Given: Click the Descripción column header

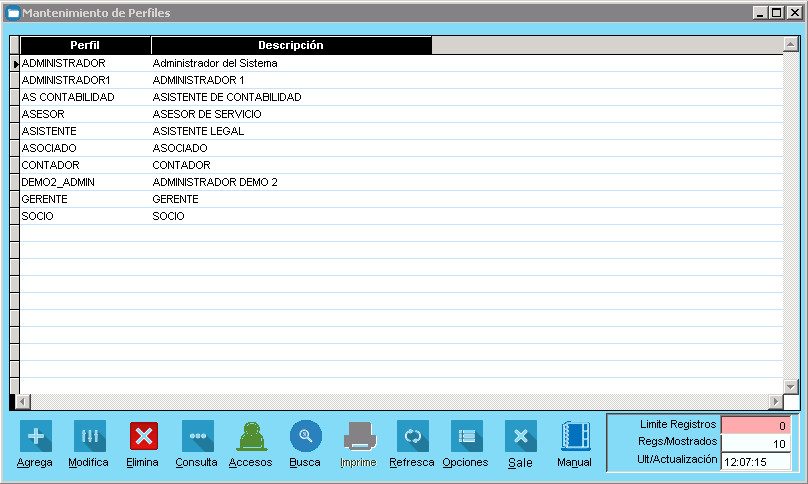Looking at the screenshot, I should (290, 45).
